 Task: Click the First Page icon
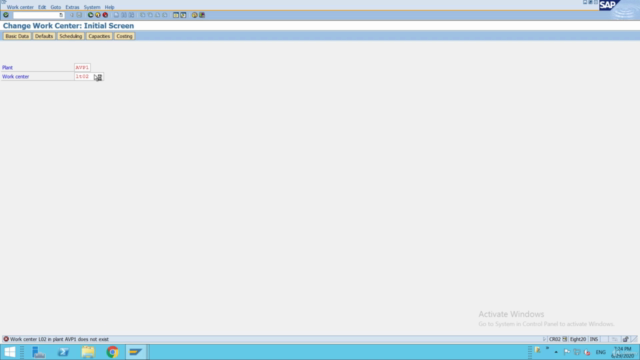click(142, 15)
